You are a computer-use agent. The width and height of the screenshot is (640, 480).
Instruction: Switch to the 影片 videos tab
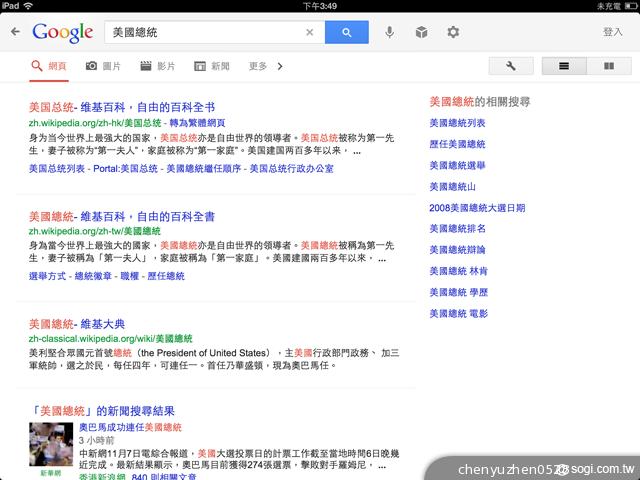158,66
